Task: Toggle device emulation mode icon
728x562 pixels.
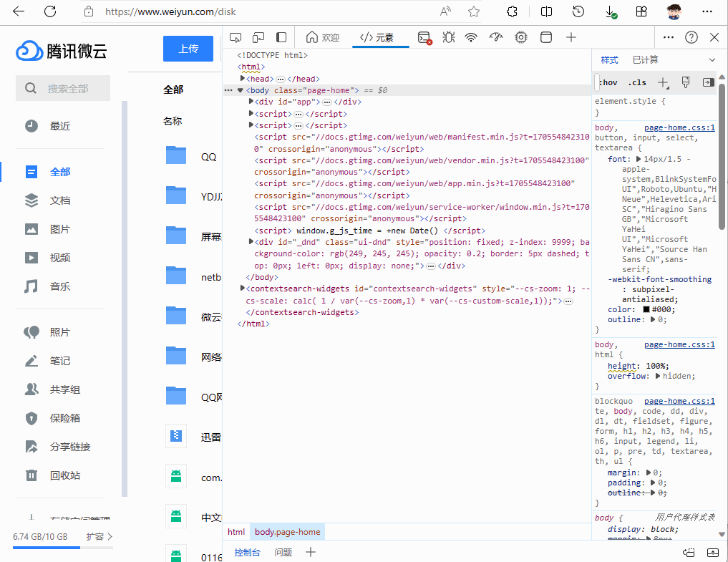Action: pos(258,37)
